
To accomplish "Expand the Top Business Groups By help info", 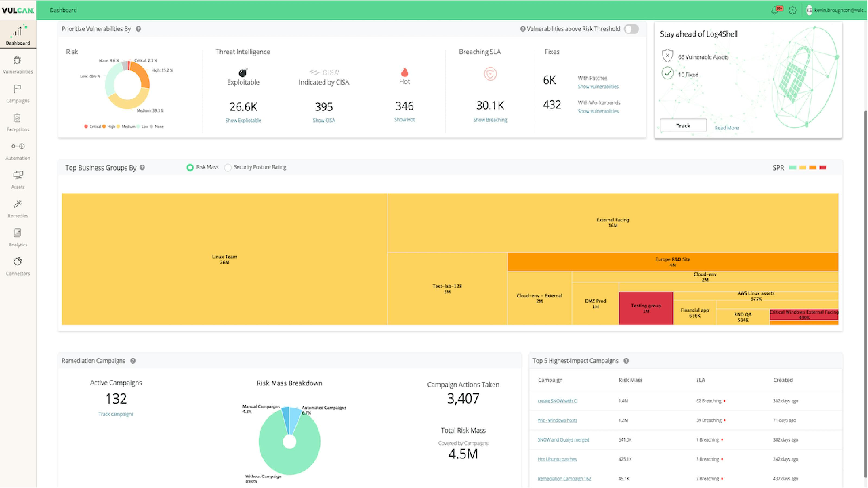I will point(142,167).
